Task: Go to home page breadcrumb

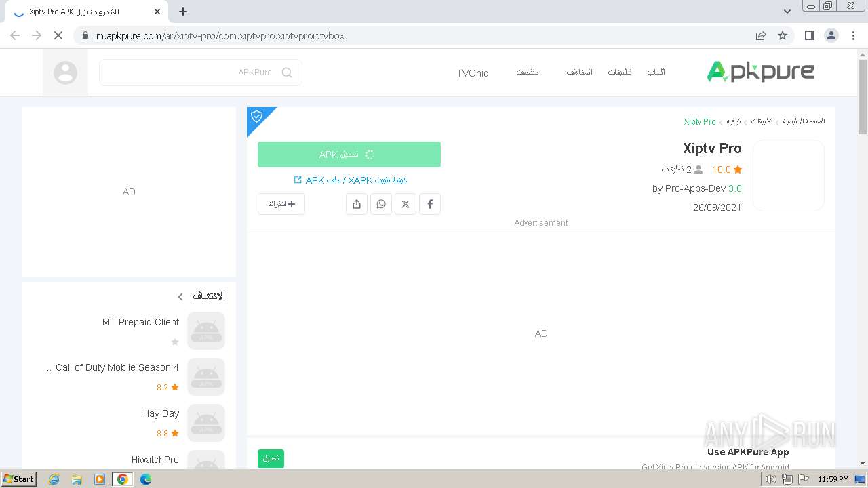Action: pos(804,121)
